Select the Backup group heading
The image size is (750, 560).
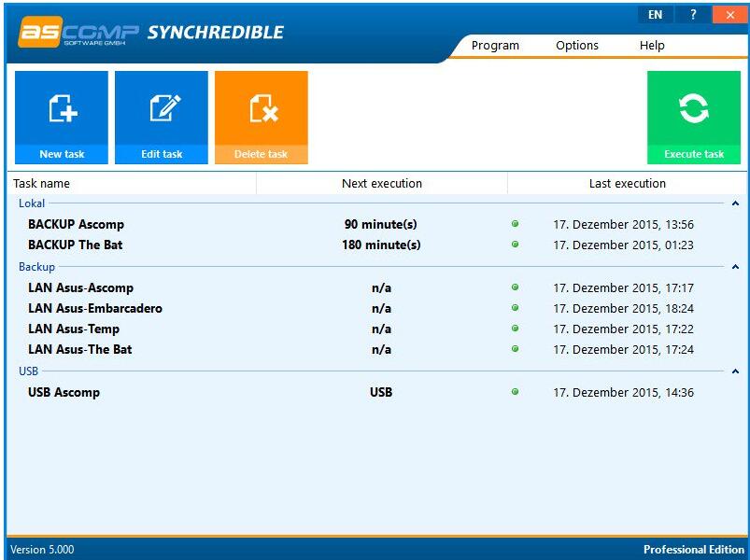coord(36,267)
